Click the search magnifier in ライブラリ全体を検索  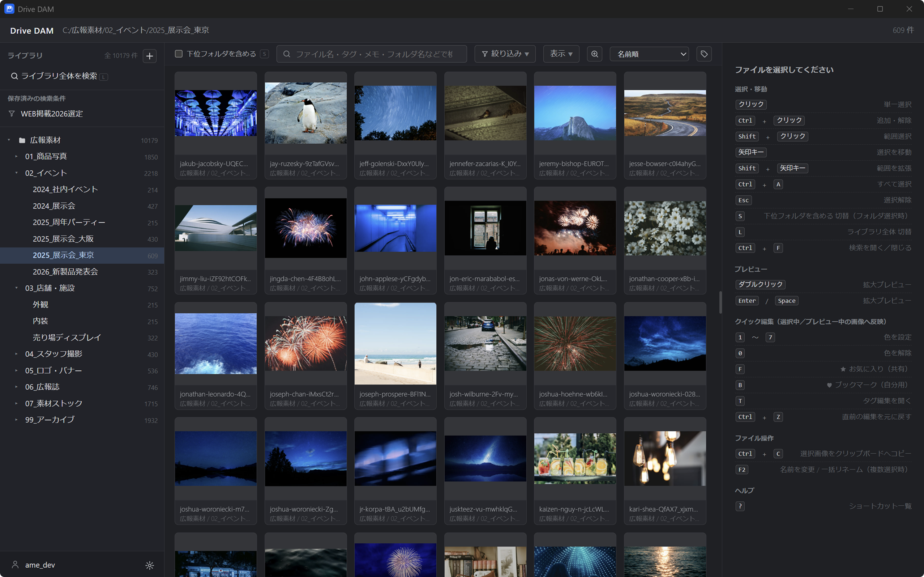click(14, 76)
